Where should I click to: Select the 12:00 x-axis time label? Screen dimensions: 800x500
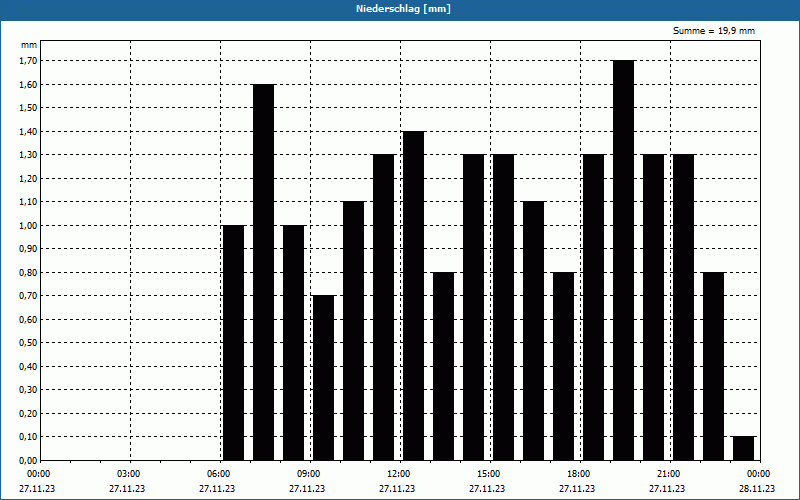pos(398,474)
